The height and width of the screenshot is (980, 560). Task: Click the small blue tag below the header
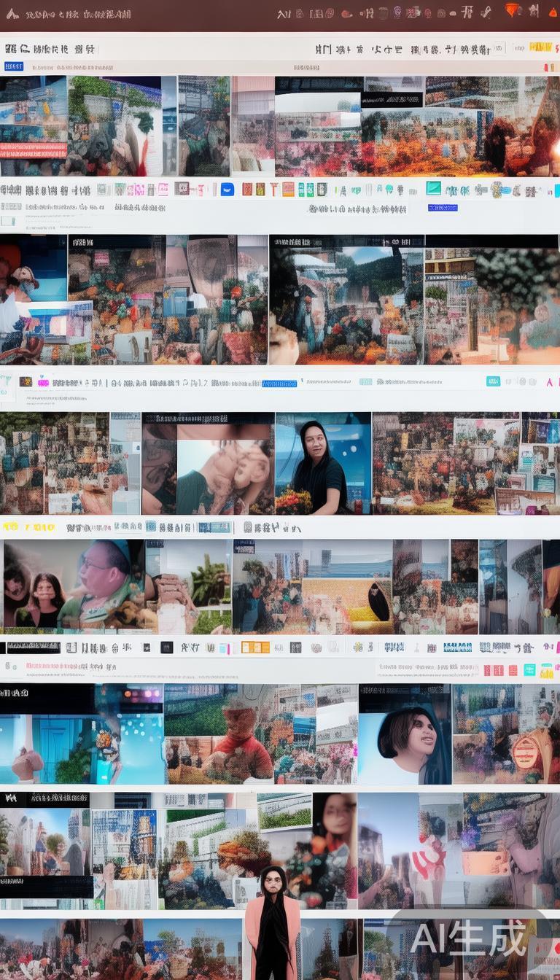14,66
